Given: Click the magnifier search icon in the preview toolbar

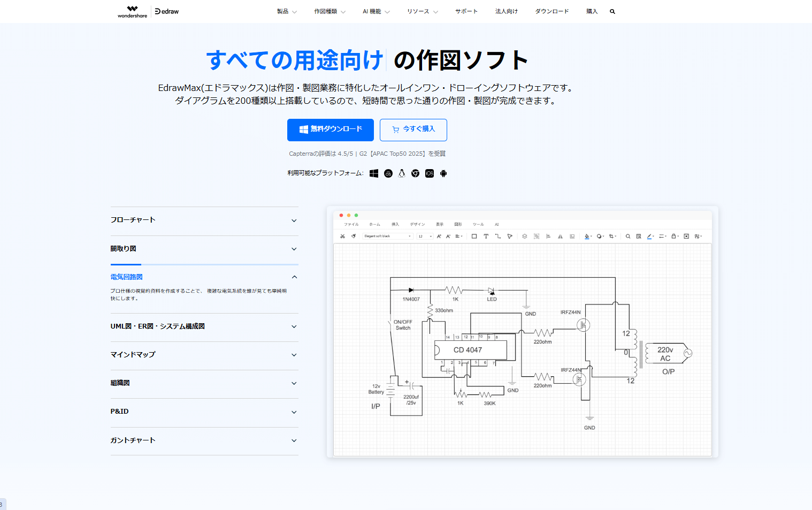Looking at the screenshot, I should [x=628, y=236].
